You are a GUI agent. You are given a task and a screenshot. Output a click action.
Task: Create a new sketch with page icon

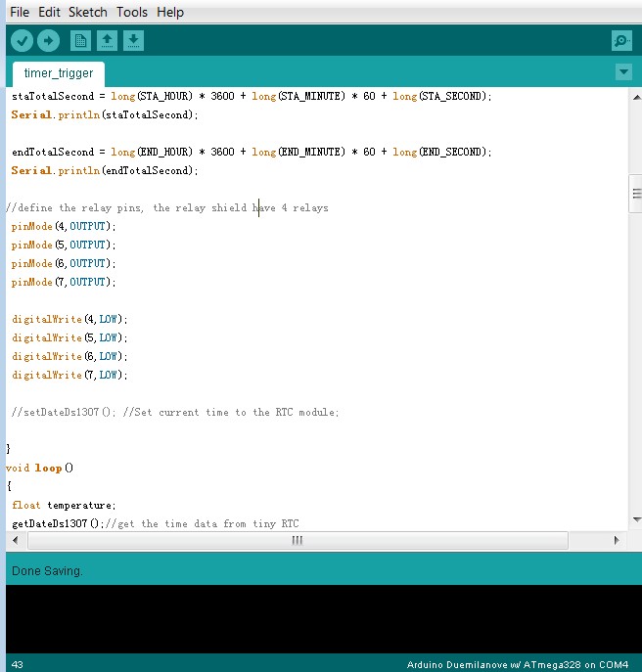[x=80, y=41]
